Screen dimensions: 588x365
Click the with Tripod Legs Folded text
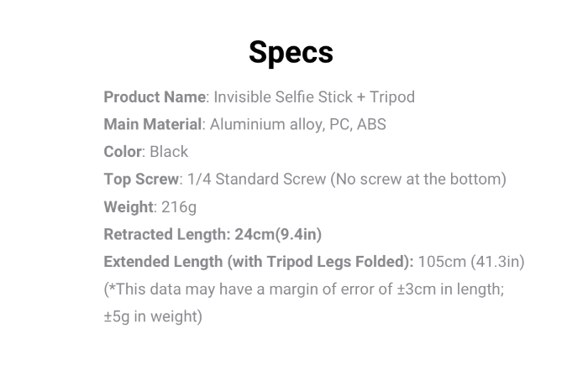click(x=320, y=262)
